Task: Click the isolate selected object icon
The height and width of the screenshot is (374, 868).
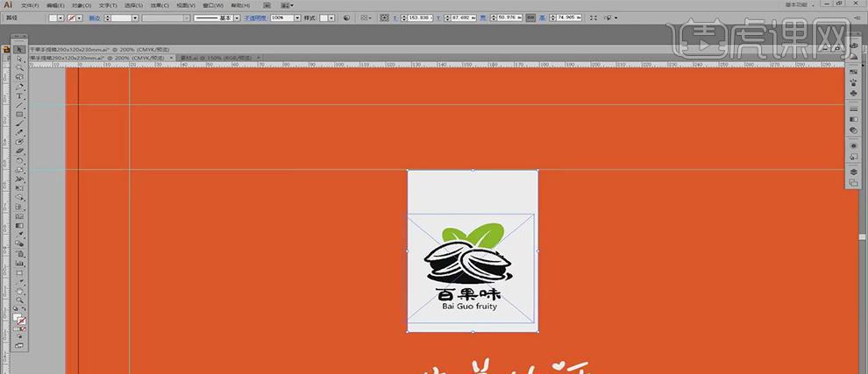Action: click(594, 18)
